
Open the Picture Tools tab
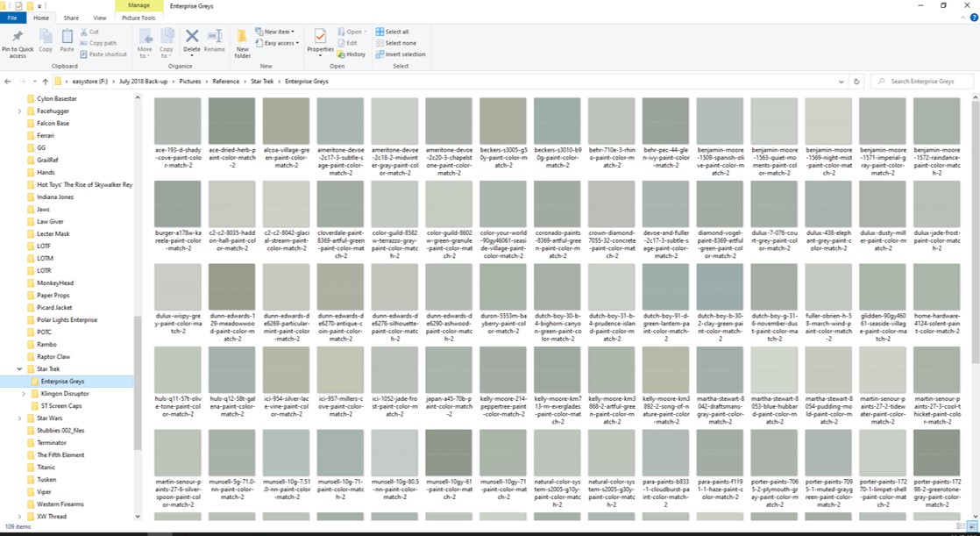138,18
